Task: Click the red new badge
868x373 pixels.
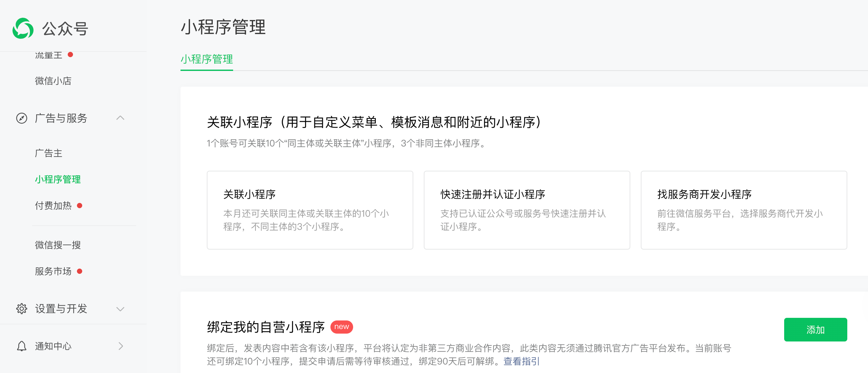Action: pos(341,327)
